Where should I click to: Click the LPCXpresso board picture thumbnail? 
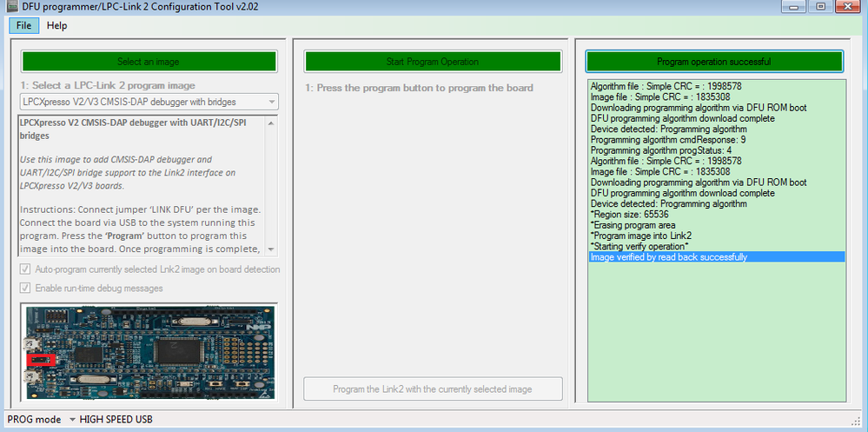pos(149,352)
